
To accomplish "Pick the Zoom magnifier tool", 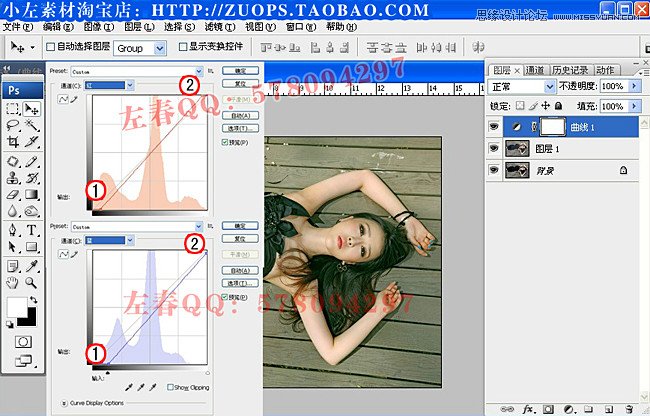I will (31, 282).
